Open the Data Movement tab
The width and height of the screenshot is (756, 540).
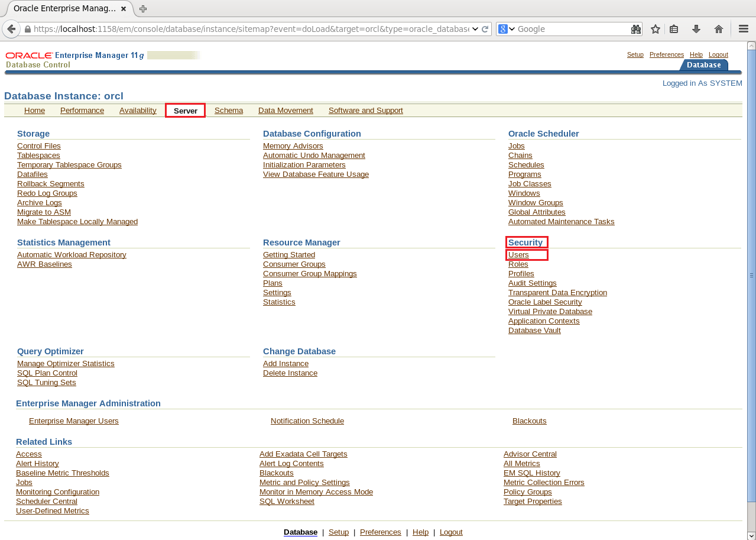coord(285,111)
